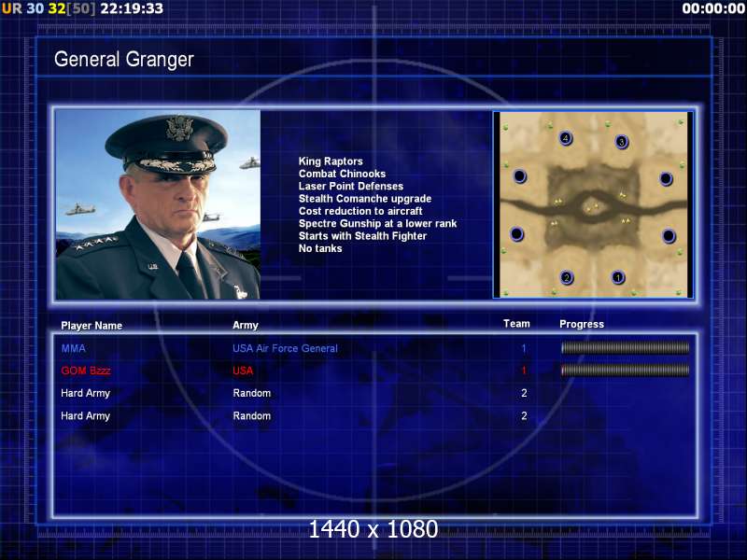Click the General Granger portrait image
The width and height of the screenshot is (747, 560).
[x=158, y=204]
